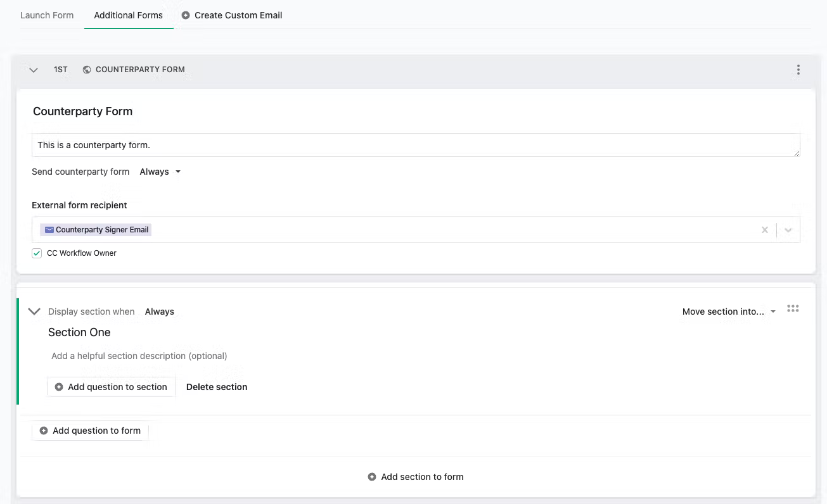Viewport: 827px width, 504px height.
Task: Click the Counterparty Form title field
Action: [83, 111]
